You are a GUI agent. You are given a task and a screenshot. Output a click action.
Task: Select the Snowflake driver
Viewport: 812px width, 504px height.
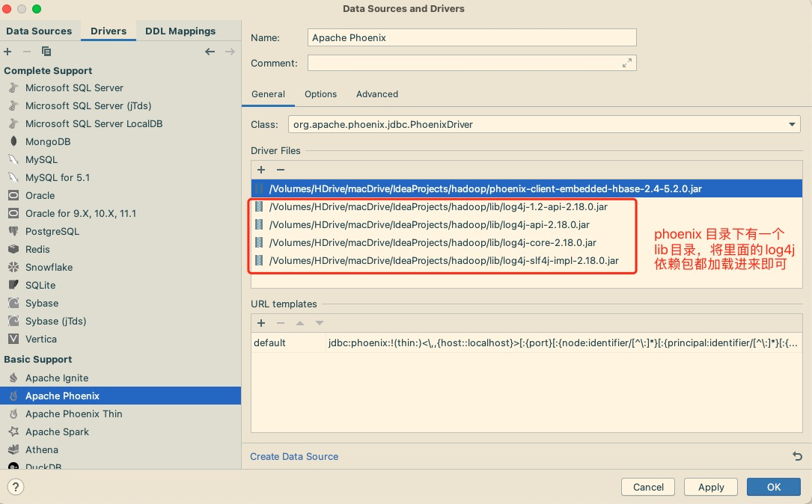[x=120, y=268]
